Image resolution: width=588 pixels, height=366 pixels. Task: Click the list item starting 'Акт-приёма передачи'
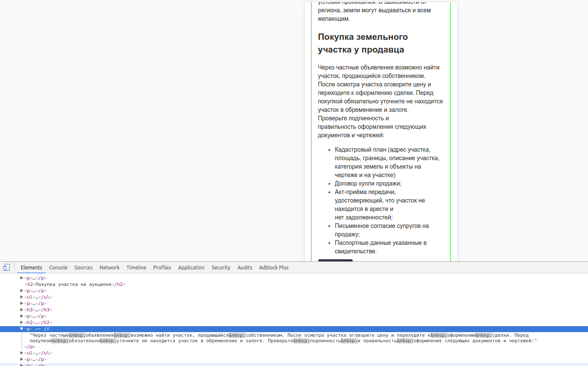click(380, 205)
